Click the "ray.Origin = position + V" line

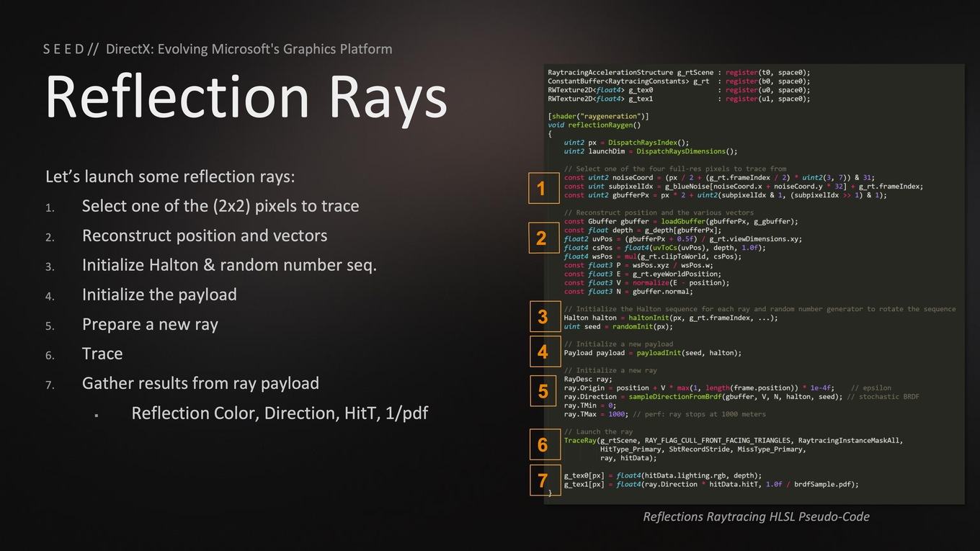point(728,388)
